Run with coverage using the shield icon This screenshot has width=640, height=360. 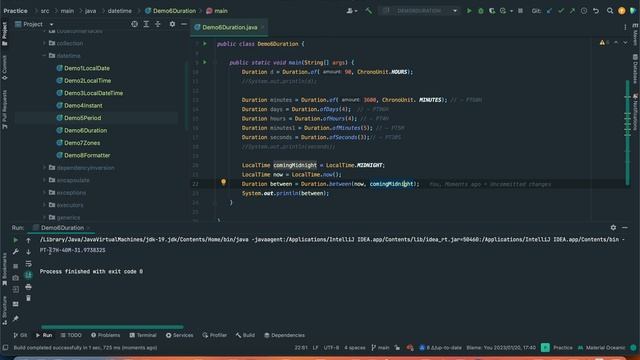point(492,11)
